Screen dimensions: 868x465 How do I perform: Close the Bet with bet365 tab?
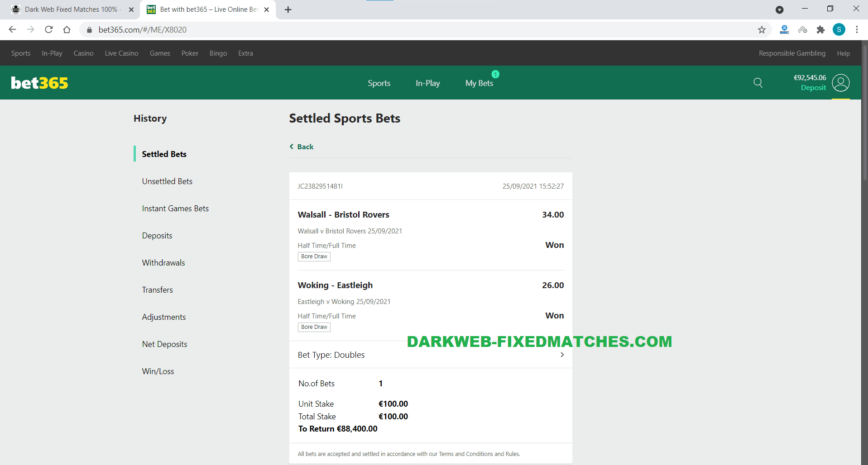pos(267,9)
